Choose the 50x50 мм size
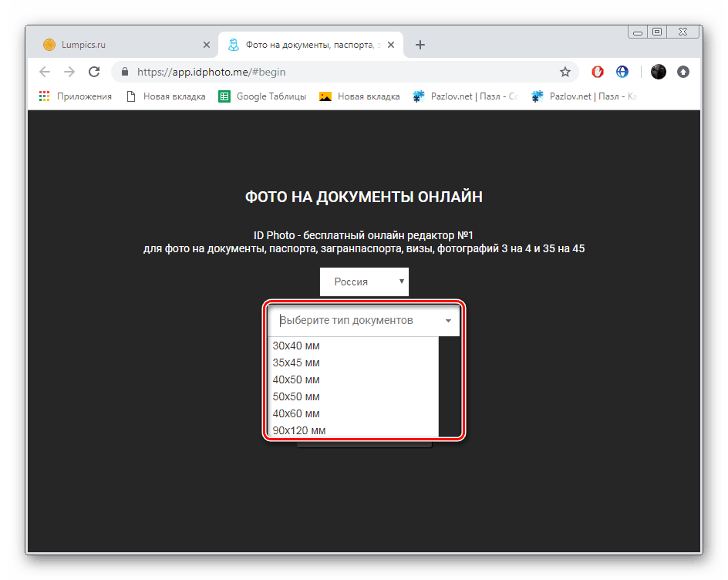 click(x=353, y=396)
